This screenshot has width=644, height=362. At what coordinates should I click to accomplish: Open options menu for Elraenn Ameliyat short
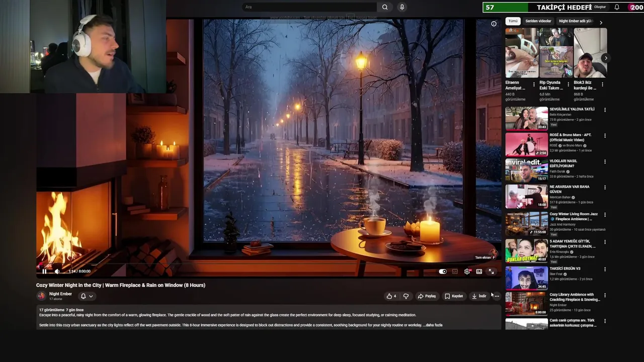click(x=534, y=84)
